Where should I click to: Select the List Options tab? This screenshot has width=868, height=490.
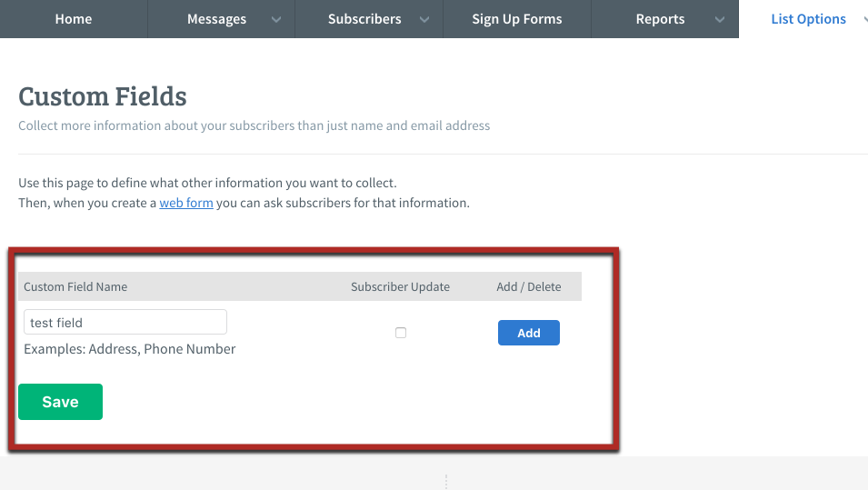click(807, 19)
